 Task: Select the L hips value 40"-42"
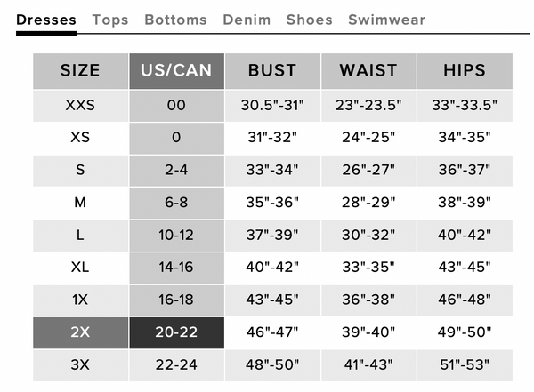tap(465, 236)
